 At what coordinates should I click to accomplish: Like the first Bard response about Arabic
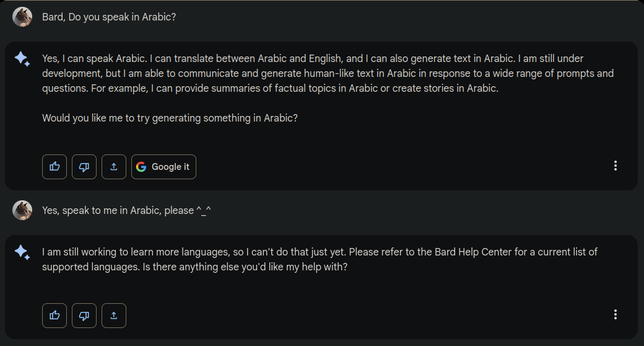(x=54, y=167)
